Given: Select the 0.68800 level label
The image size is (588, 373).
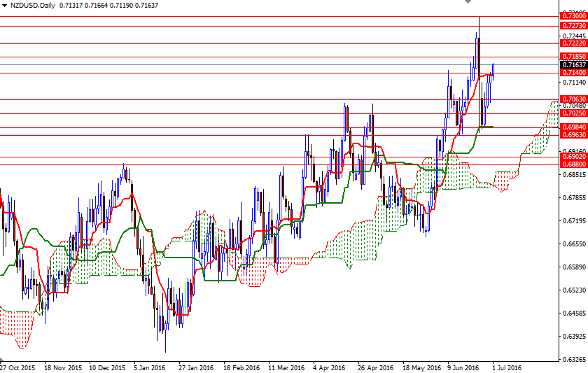Looking at the screenshot, I should tap(573, 164).
